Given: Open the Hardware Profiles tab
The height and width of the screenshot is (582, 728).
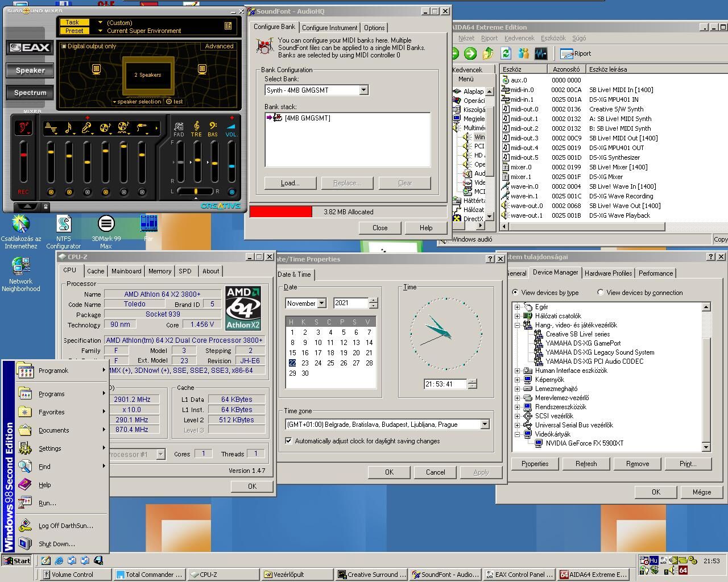Looking at the screenshot, I should tap(608, 273).
